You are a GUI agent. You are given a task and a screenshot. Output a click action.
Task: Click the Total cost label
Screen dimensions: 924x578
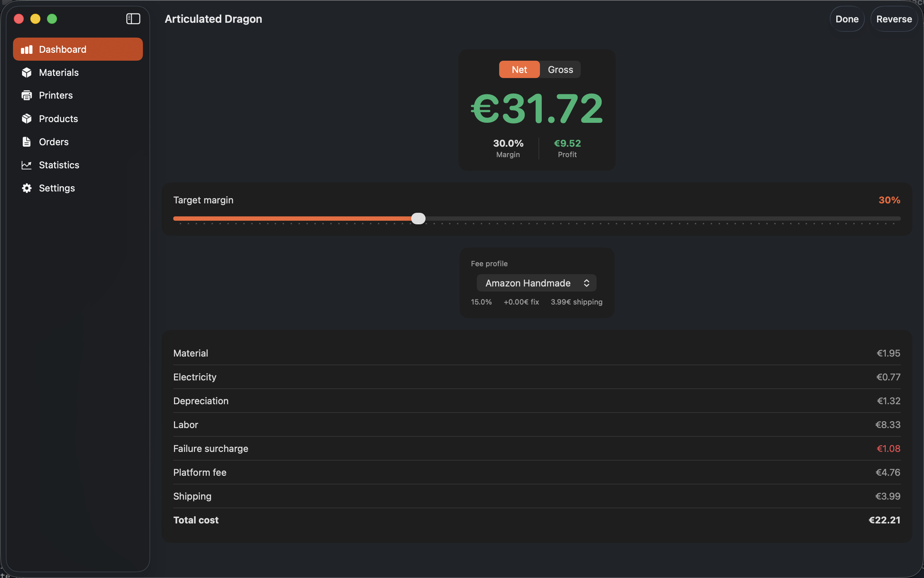(196, 520)
